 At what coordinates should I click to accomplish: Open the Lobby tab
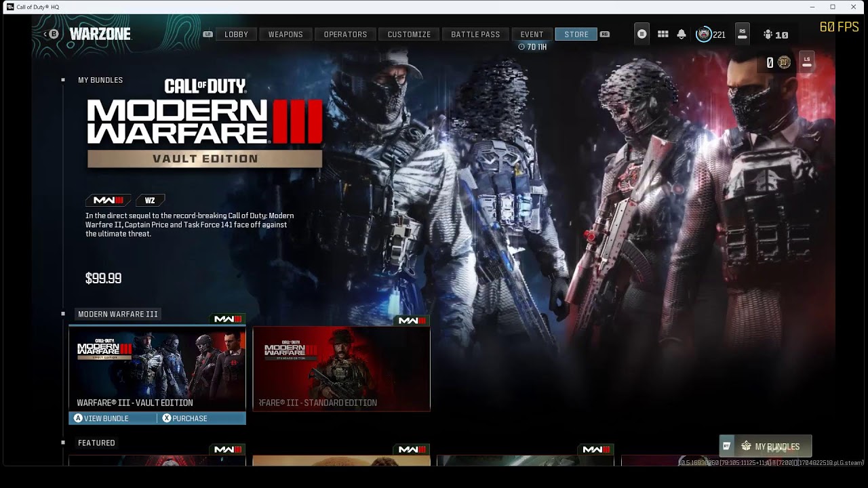[236, 34]
